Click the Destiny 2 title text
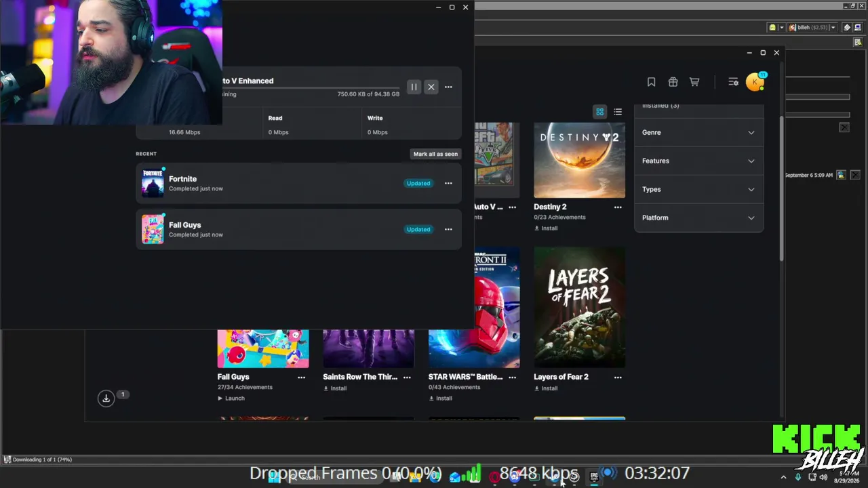The image size is (868, 488). click(550, 207)
